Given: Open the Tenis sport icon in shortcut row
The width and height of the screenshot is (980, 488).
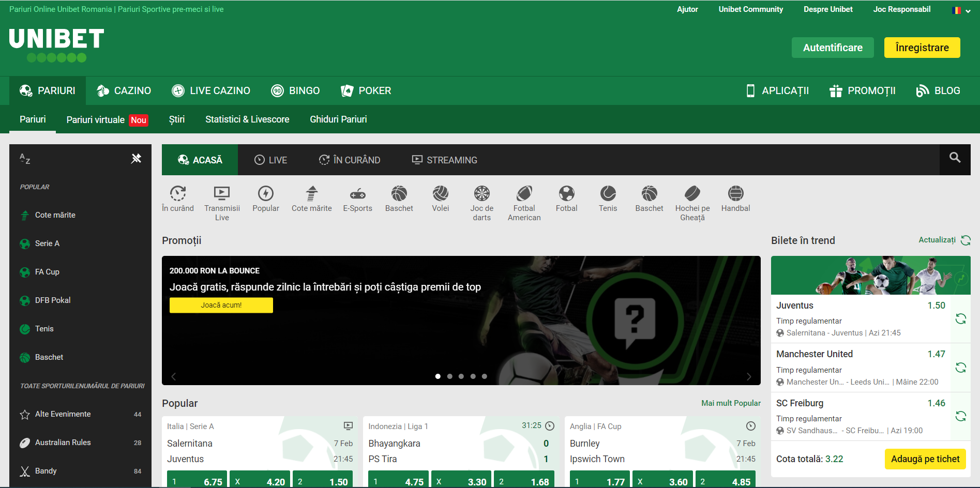Looking at the screenshot, I should (x=608, y=193).
